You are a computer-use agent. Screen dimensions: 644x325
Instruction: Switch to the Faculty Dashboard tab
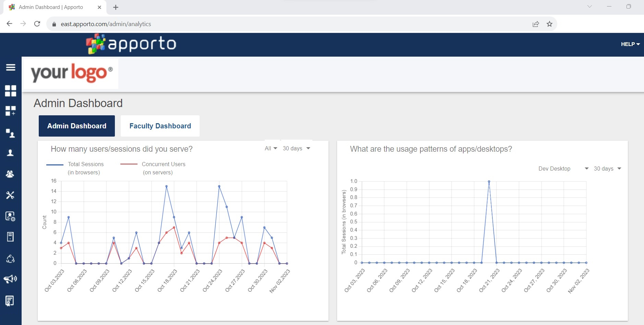click(x=160, y=126)
